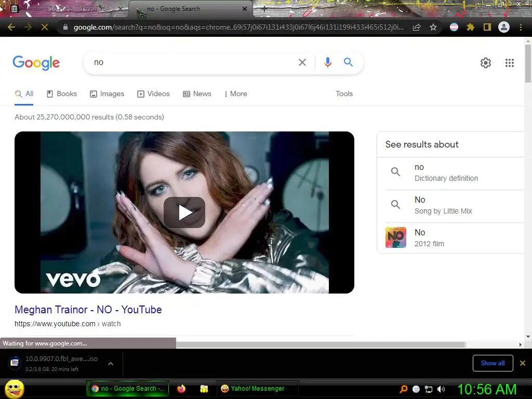Open Yahoo! Messenger from taskbar

pos(258,389)
